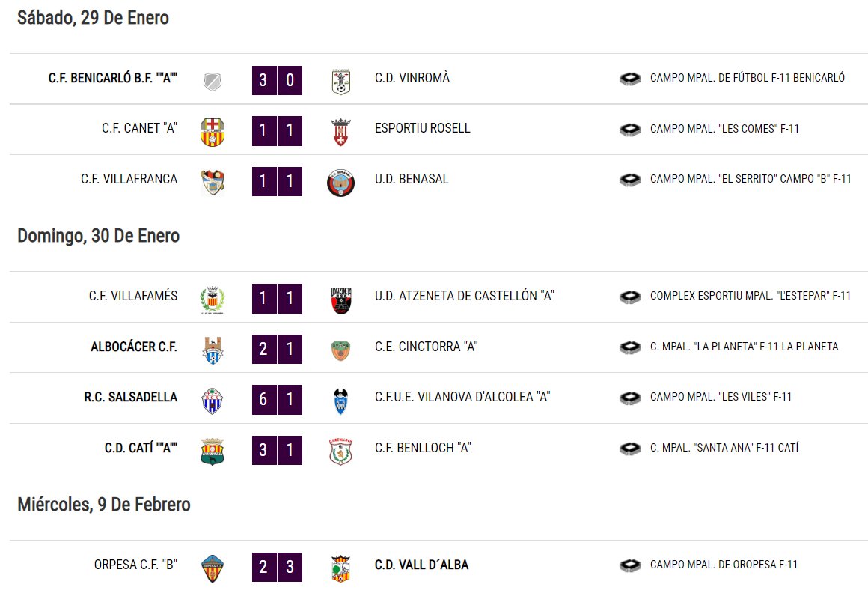Click the 2-3 Orpesa vs Vall d'Alba score
The height and width of the screenshot is (602, 868).
[x=278, y=567]
